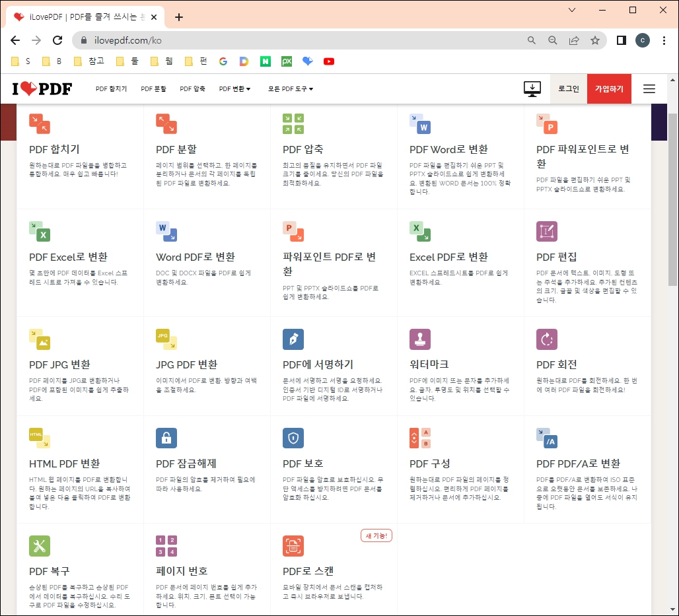Open the PDF로 스캔 scanner icon
This screenshot has height=616, width=679.
[293, 545]
